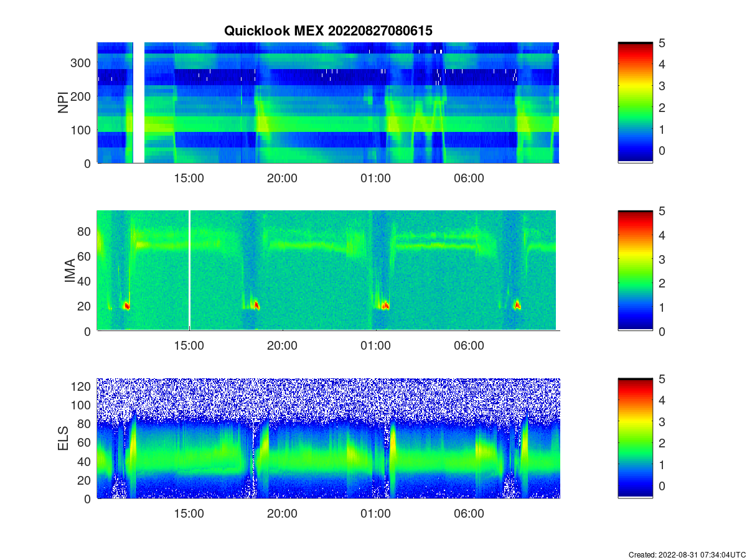747x560 pixels.
Task: Select the ELS spectrogram panel
Action: pos(328,438)
